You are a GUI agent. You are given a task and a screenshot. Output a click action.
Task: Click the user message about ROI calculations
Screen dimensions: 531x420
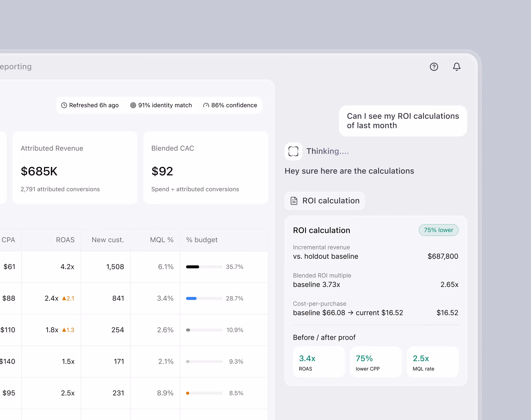pos(403,121)
